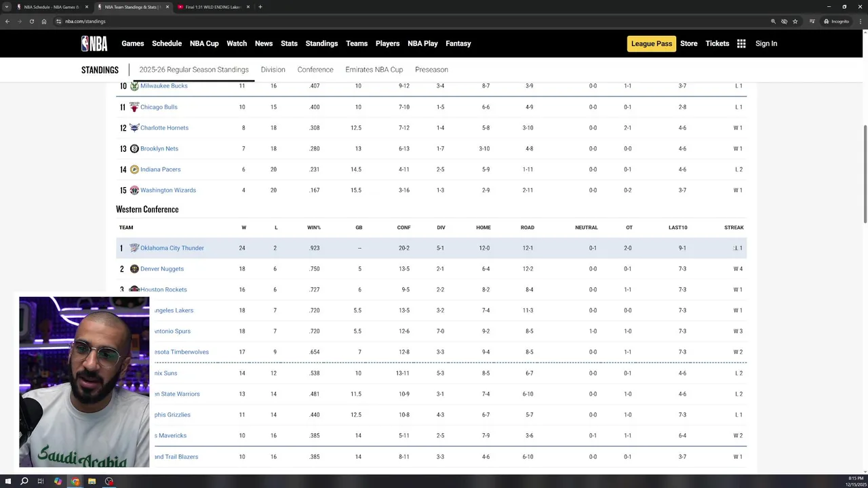Switch to the YouTube Final 1:31 browser tab
This screenshot has width=868, height=488.
pyautogui.click(x=213, y=7)
